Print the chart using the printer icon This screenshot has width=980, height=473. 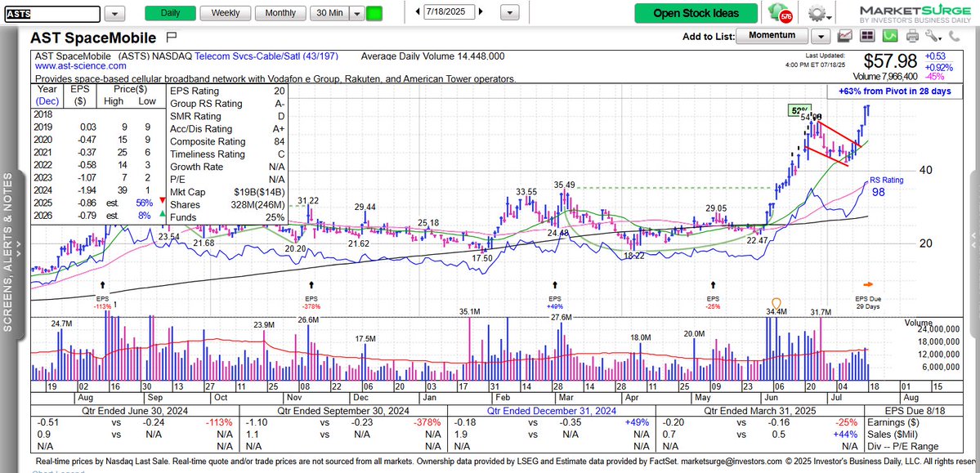912,36
